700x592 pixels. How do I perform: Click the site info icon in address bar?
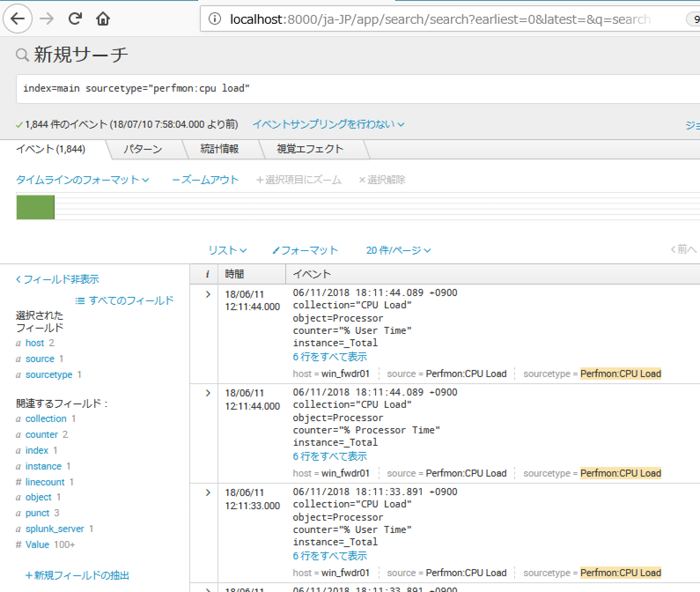click(x=215, y=19)
